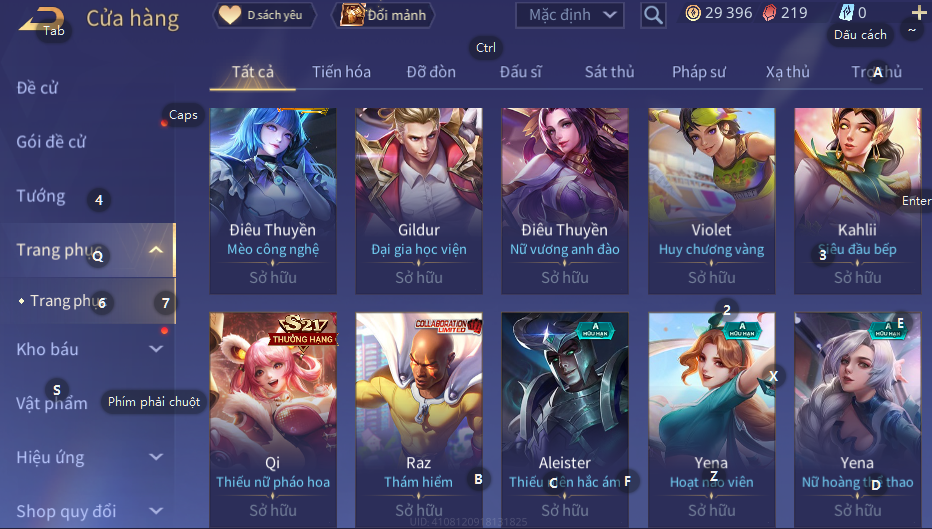
Task: Expand the Kho báu section
Action: click(89, 349)
